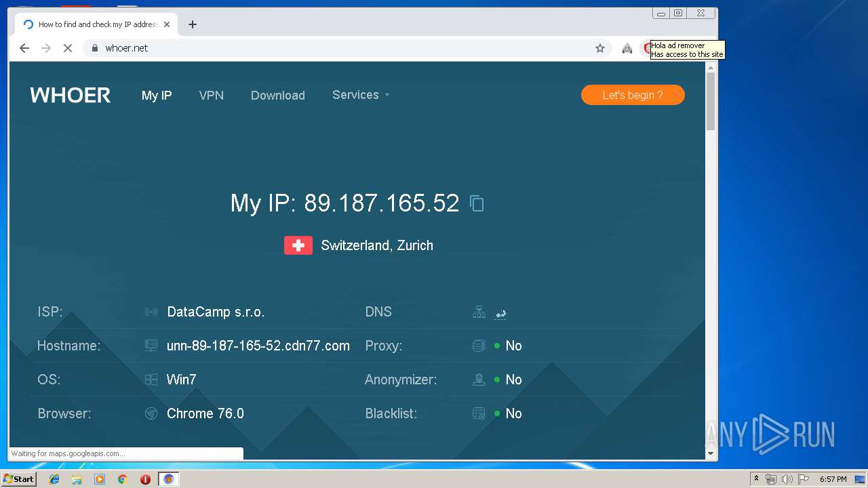Image resolution: width=868 pixels, height=488 pixels.
Task: Click the Anonymizer person icon
Action: [479, 380]
